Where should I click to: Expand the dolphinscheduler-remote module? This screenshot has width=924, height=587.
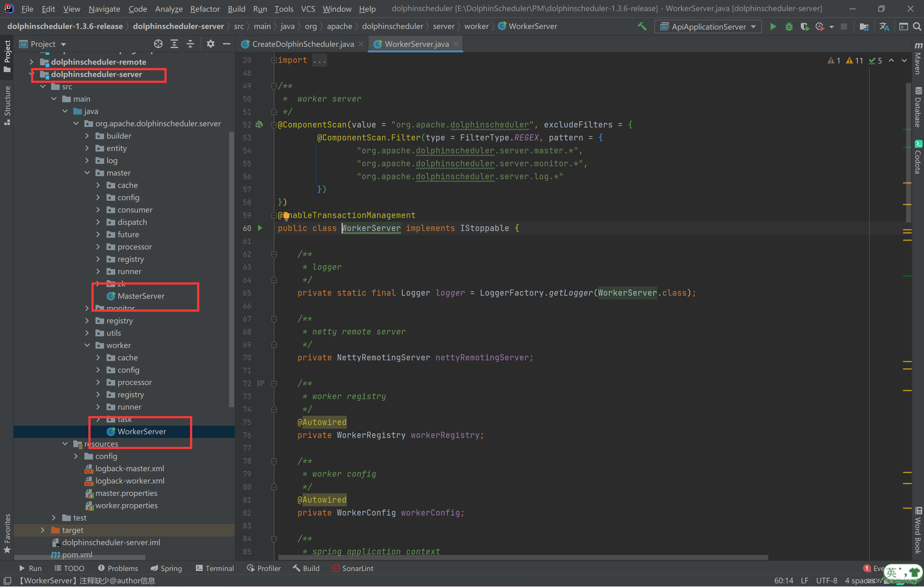click(x=31, y=62)
